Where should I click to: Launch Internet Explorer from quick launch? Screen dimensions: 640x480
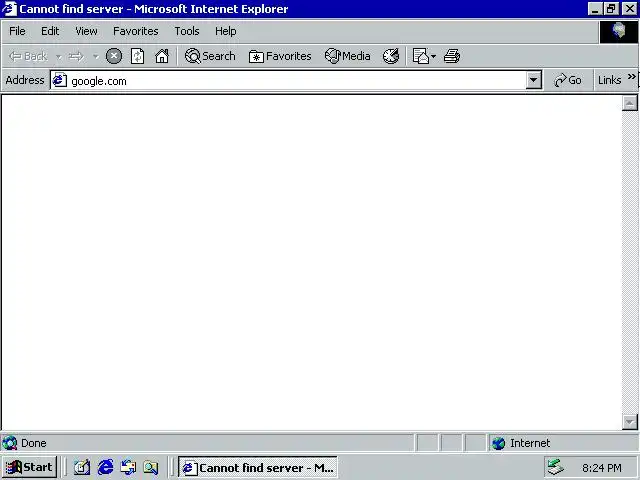pos(105,467)
